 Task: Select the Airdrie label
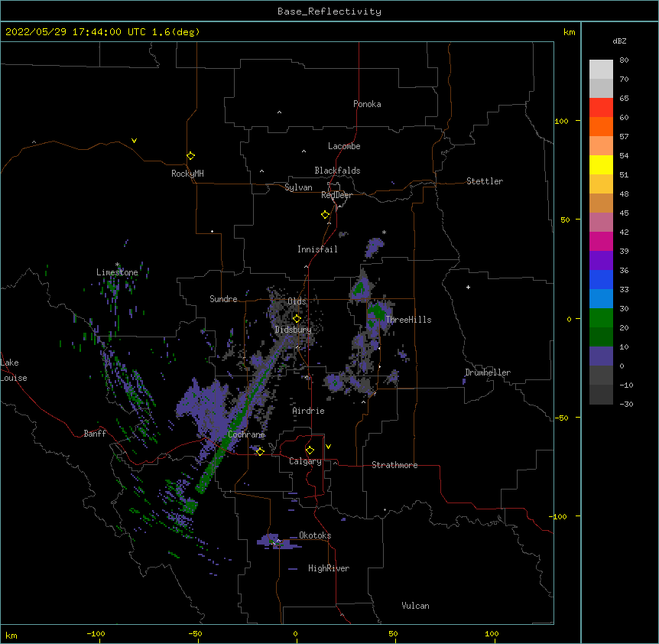pos(308,411)
